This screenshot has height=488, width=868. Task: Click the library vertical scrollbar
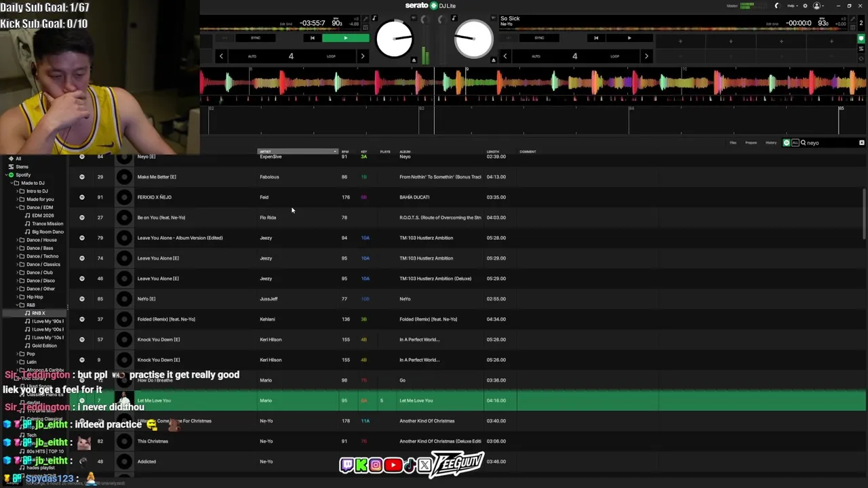pyautogui.click(x=864, y=214)
